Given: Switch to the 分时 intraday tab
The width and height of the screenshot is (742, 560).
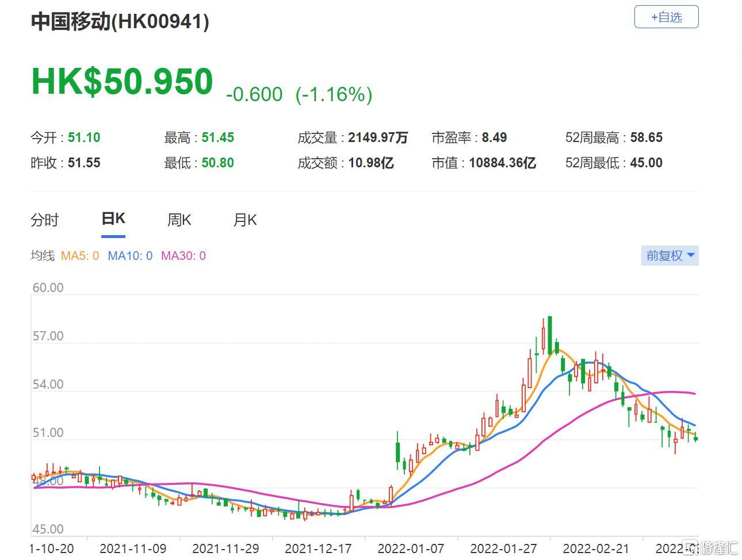Looking at the screenshot, I should [x=44, y=220].
